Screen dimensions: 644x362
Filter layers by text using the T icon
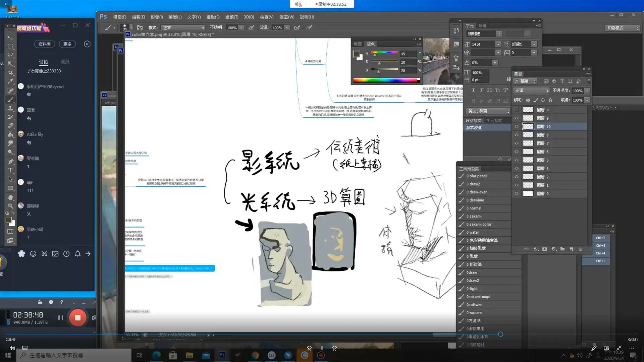coord(562,81)
